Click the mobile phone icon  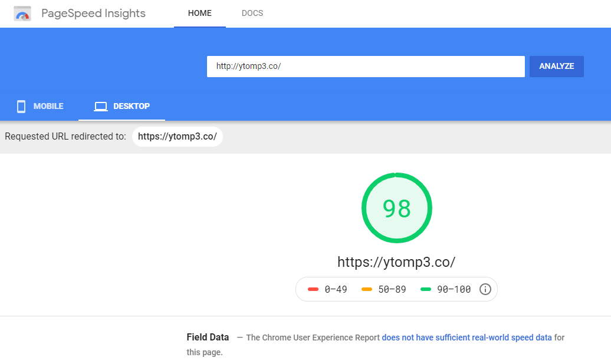(21, 106)
